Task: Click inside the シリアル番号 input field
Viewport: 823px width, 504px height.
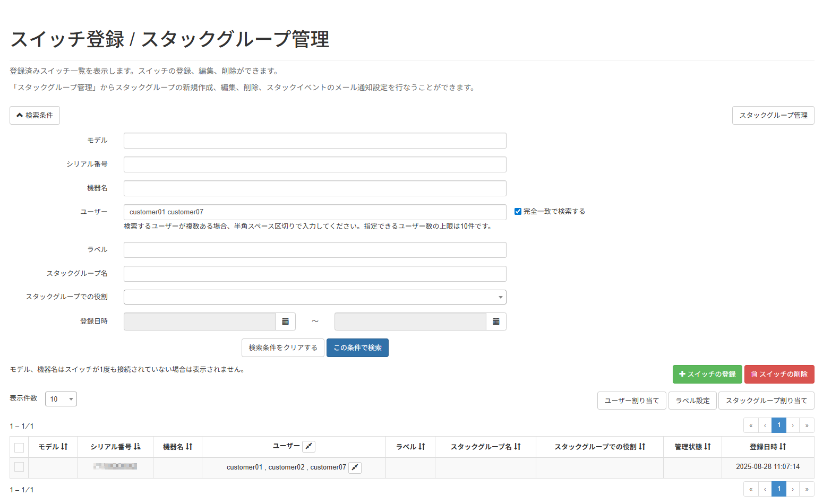Action: pos(314,164)
